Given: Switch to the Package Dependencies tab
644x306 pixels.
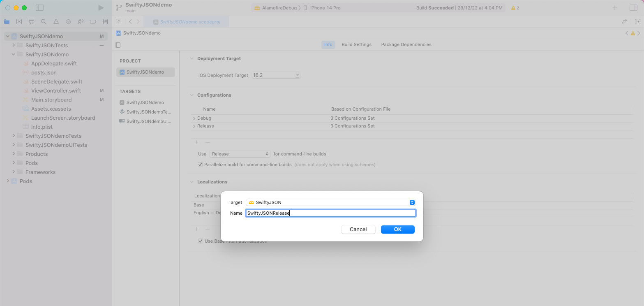Looking at the screenshot, I should point(406,44).
